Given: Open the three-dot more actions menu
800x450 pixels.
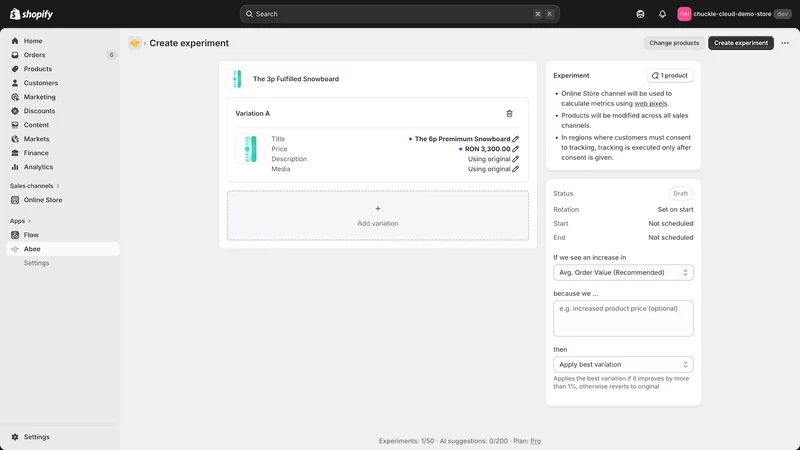Looking at the screenshot, I should [785, 43].
